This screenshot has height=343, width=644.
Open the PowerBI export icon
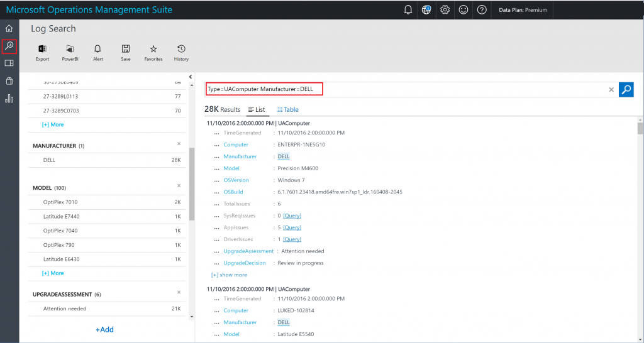pyautogui.click(x=70, y=49)
